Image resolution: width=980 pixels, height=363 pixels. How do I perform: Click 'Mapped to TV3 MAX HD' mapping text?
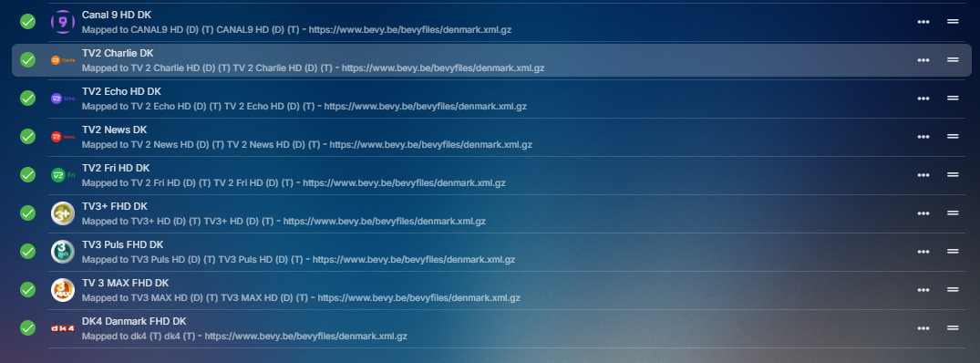[301, 298]
